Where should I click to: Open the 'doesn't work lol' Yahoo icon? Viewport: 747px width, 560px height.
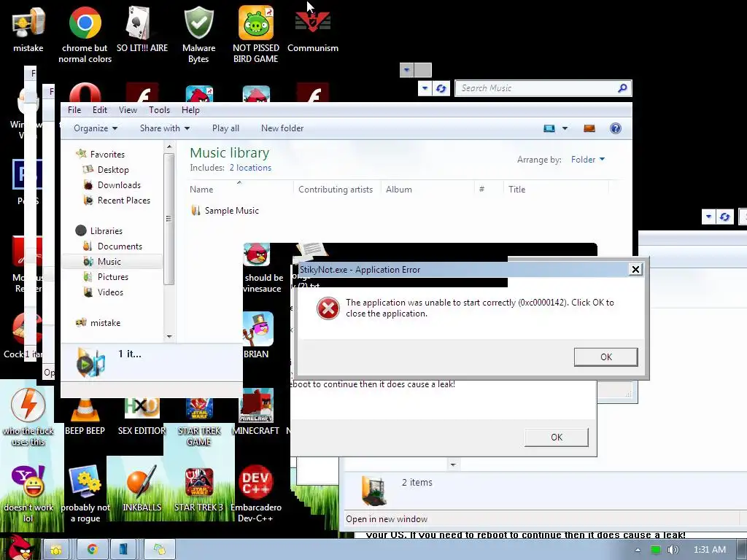point(28,494)
